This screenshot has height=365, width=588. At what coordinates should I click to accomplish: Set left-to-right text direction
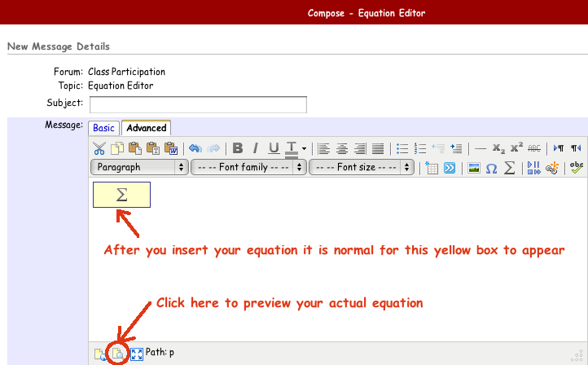coord(559,148)
